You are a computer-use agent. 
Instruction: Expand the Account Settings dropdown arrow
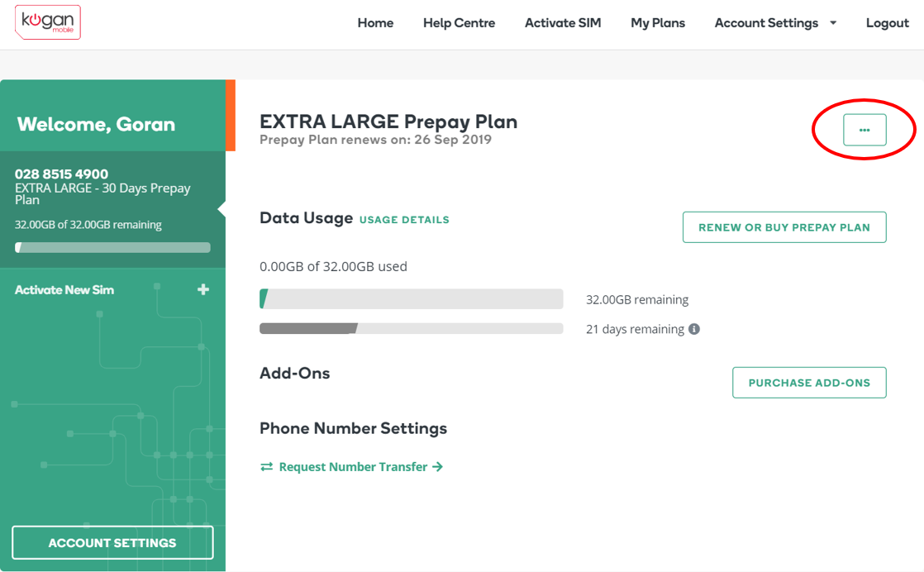pos(833,23)
